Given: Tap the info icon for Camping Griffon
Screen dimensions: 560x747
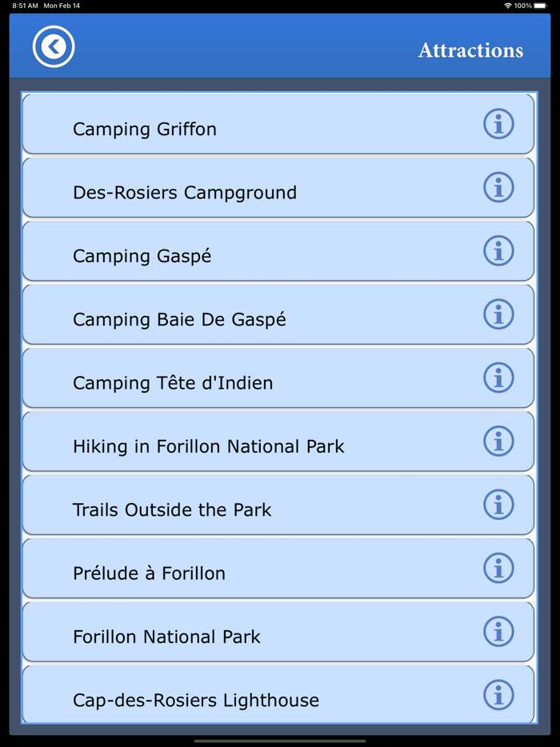Looking at the screenshot, I should click(498, 124).
